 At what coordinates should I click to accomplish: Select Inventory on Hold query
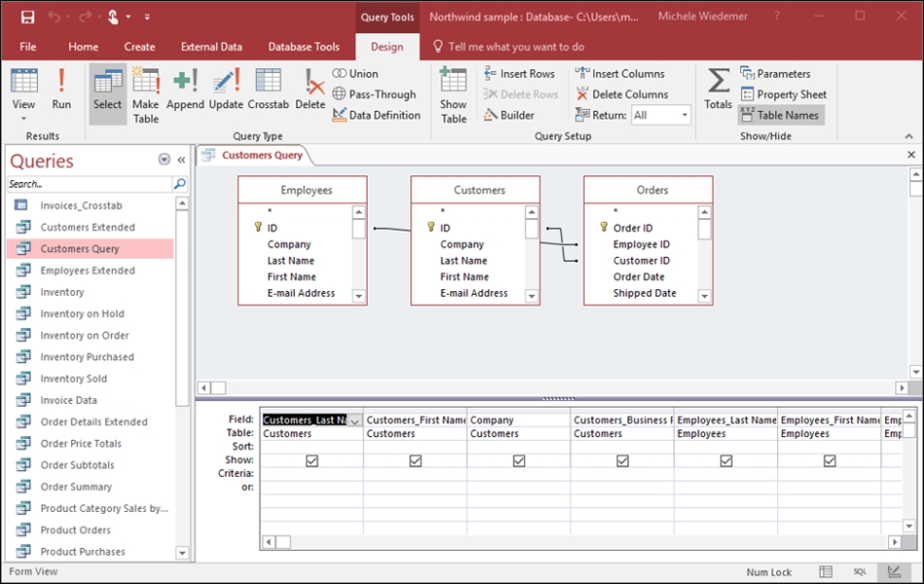tap(83, 313)
